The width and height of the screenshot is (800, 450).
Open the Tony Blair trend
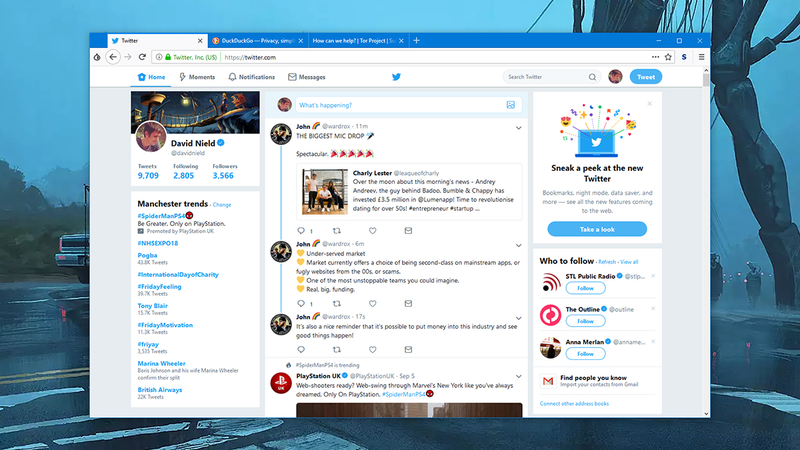[152, 306]
